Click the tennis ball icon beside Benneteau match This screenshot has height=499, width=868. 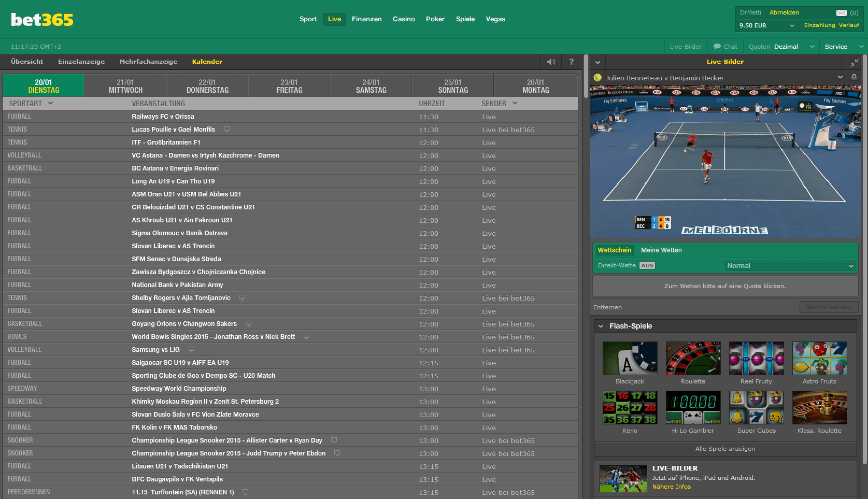click(x=597, y=78)
